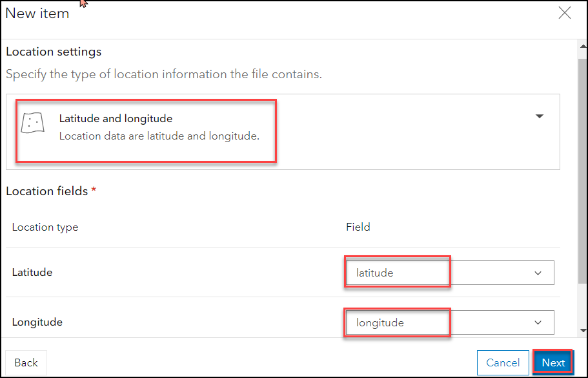Go Back to the previous step
Image resolution: width=588 pixels, height=378 pixels.
click(x=26, y=362)
